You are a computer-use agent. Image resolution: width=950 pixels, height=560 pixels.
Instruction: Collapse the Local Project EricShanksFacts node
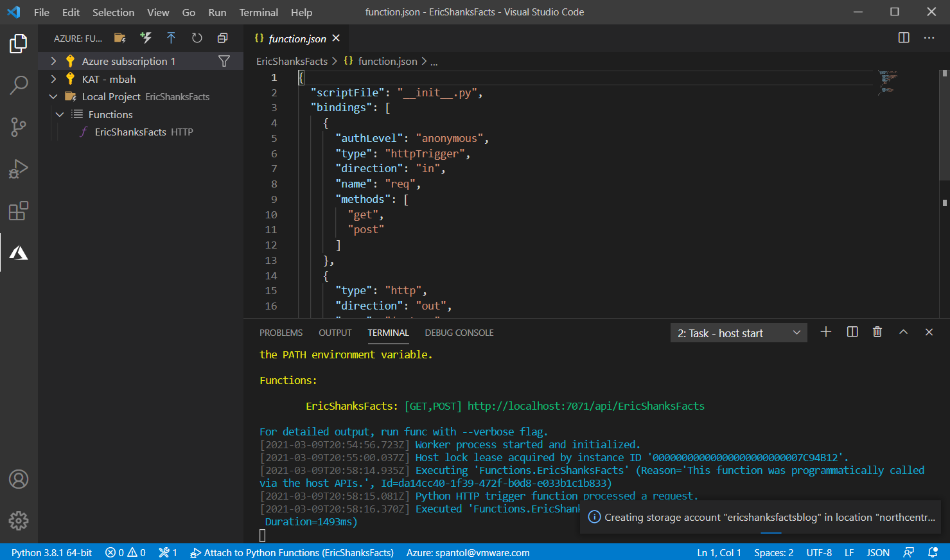click(53, 97)
